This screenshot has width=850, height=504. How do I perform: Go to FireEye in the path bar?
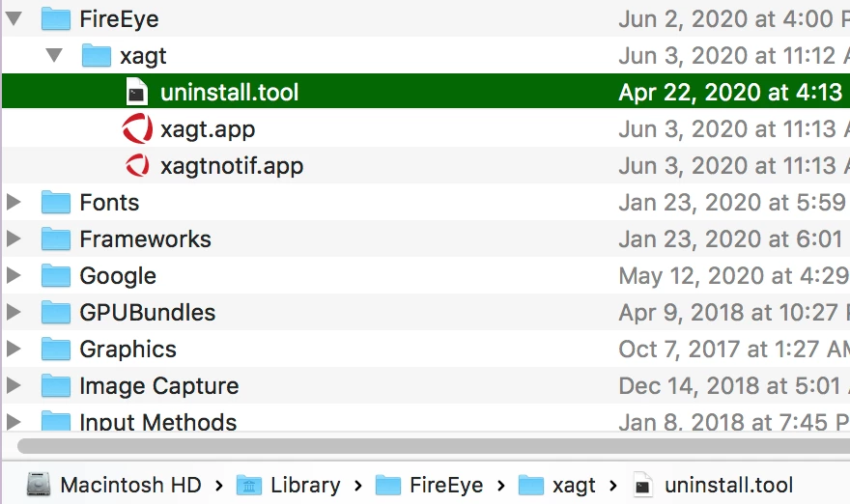click(429, 485)
